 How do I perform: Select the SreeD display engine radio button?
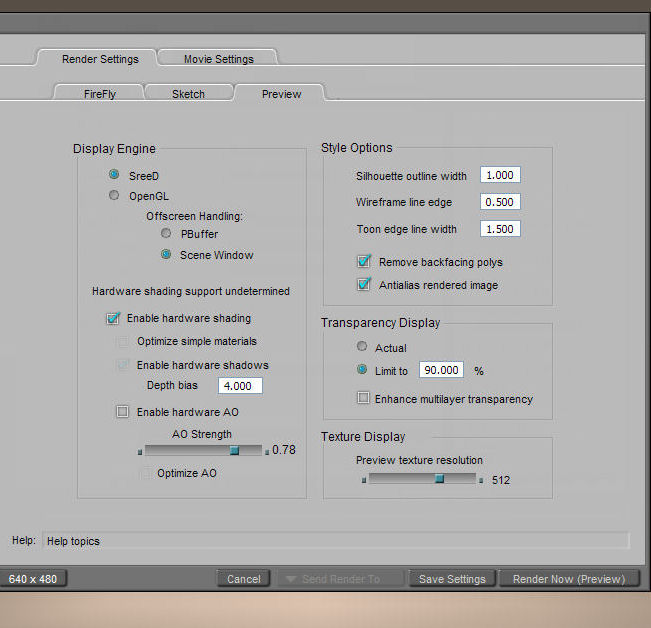(115, 175)
